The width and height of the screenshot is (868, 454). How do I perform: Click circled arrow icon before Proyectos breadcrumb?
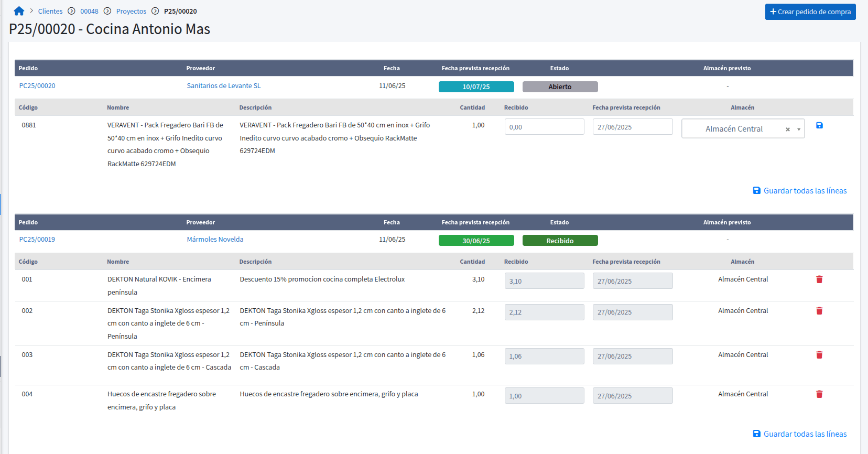point(107,11)
